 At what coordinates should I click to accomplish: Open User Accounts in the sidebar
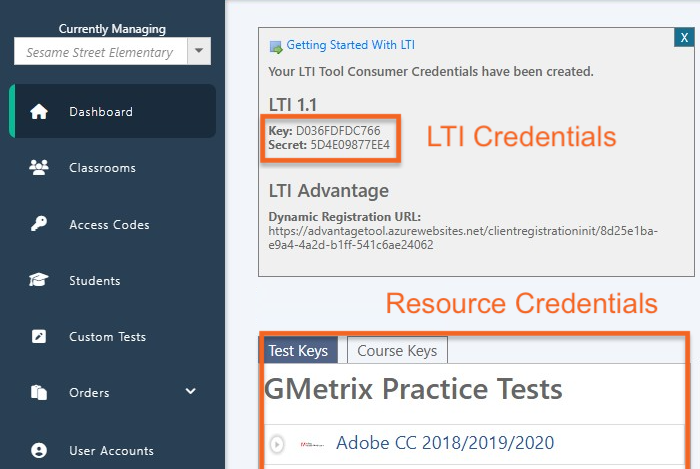(112, 451)
